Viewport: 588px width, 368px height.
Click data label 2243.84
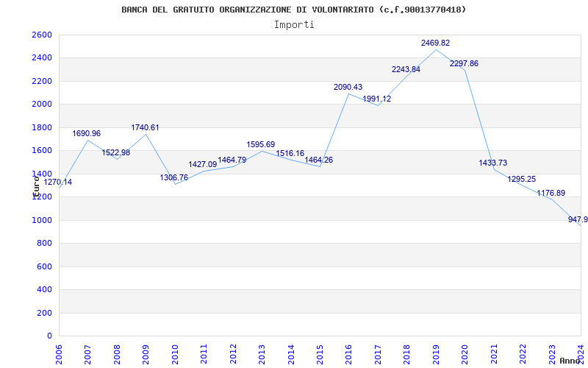pos(406,69)
